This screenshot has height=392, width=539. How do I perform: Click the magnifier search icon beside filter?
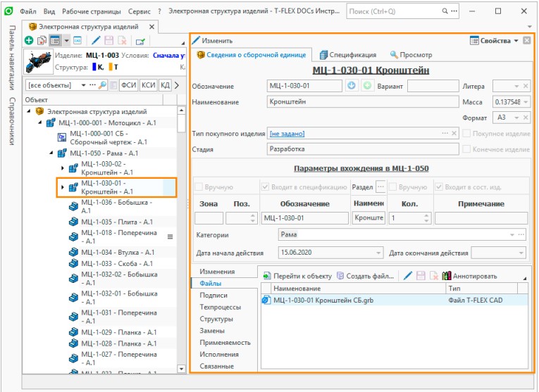103,85
